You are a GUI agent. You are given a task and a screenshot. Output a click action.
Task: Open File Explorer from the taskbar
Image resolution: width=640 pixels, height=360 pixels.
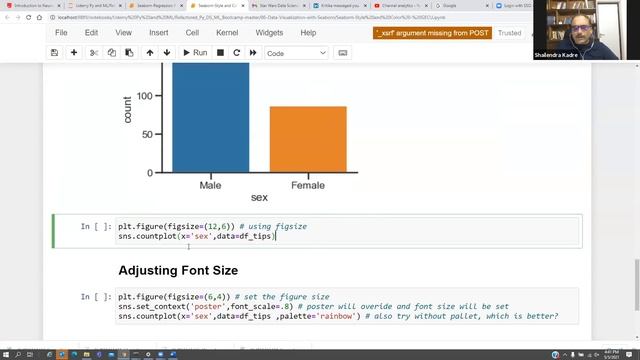(87, 355)
